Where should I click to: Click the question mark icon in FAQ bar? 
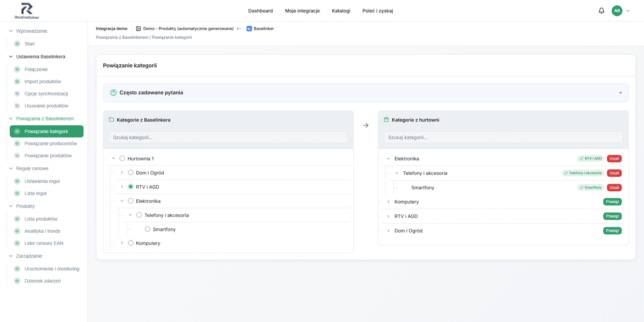113,93
